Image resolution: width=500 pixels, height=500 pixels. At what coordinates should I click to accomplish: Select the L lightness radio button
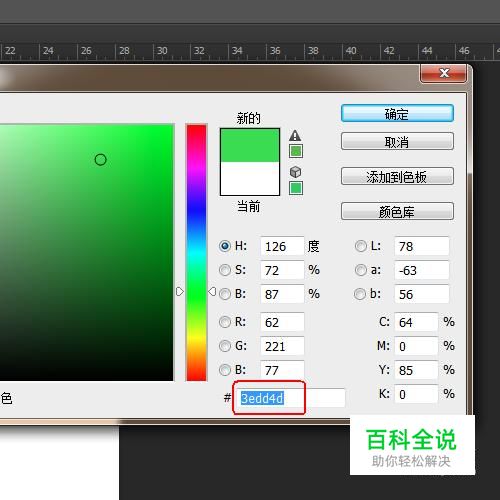(361, 246)
